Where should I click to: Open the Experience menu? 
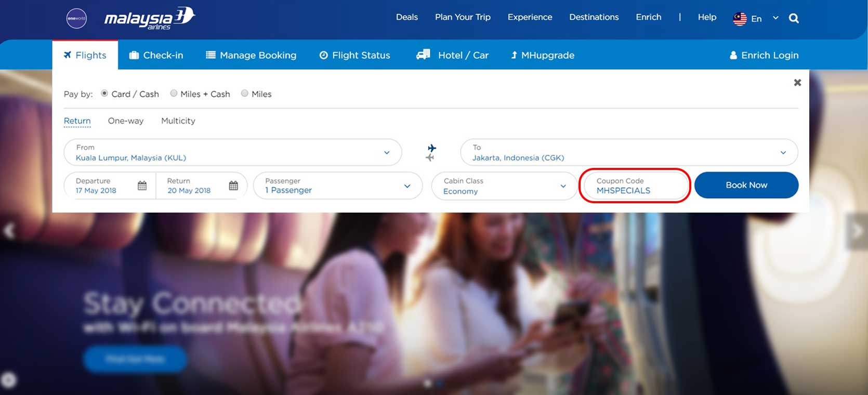(x=530, y=17)
